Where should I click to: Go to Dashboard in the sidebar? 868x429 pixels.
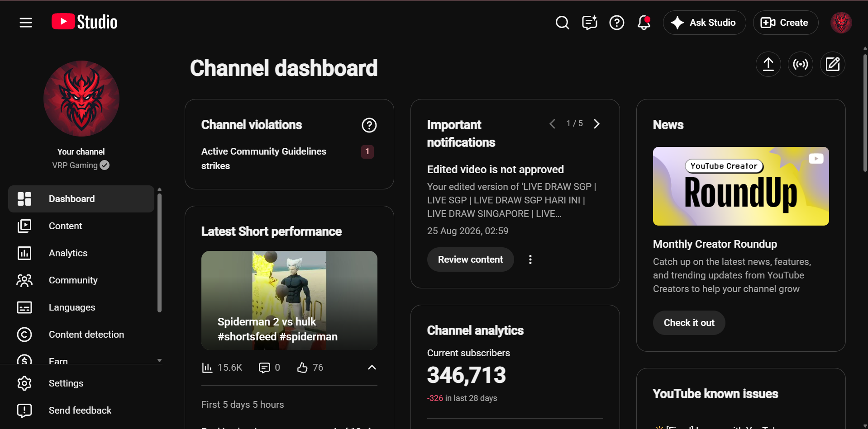[81, 199]
